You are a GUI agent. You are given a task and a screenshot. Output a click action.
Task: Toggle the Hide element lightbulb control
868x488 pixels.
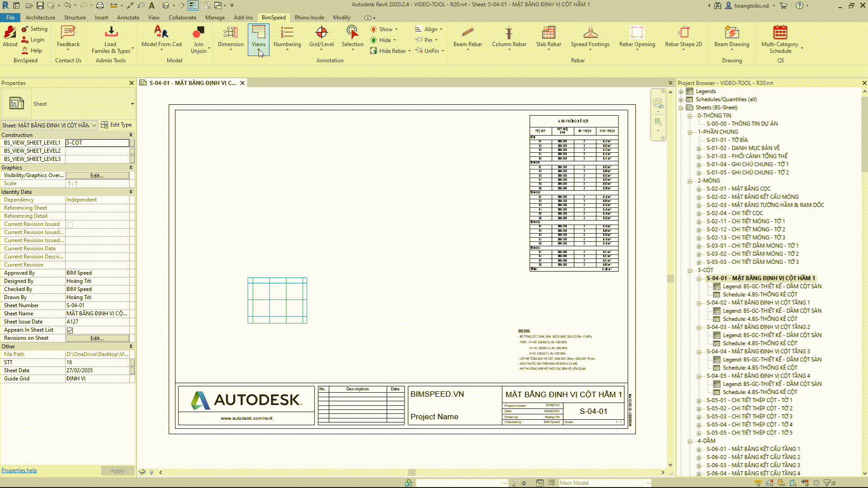[x=151, y=472]
